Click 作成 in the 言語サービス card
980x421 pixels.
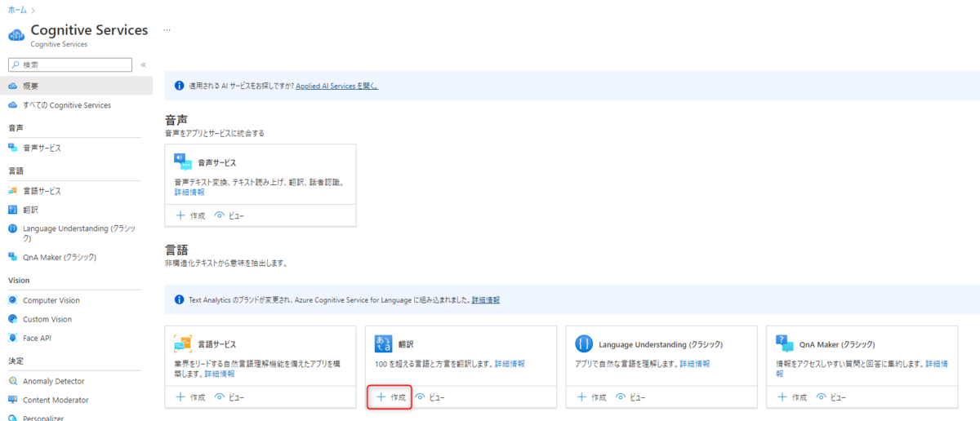click(190, 397)
